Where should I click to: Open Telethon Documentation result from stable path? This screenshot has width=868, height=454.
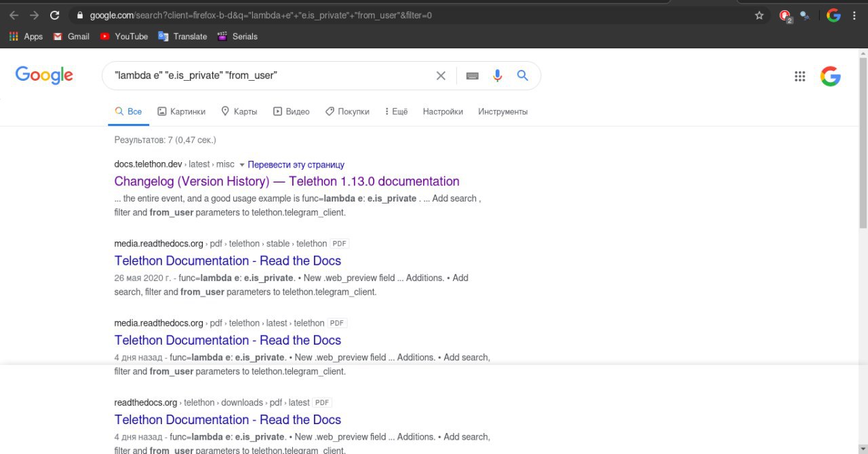[x=228, y=261]
